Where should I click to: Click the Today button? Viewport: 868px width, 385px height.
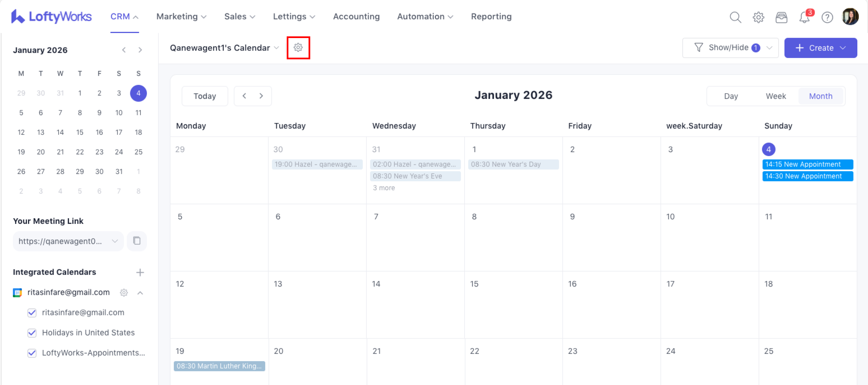tap(204, 96)
